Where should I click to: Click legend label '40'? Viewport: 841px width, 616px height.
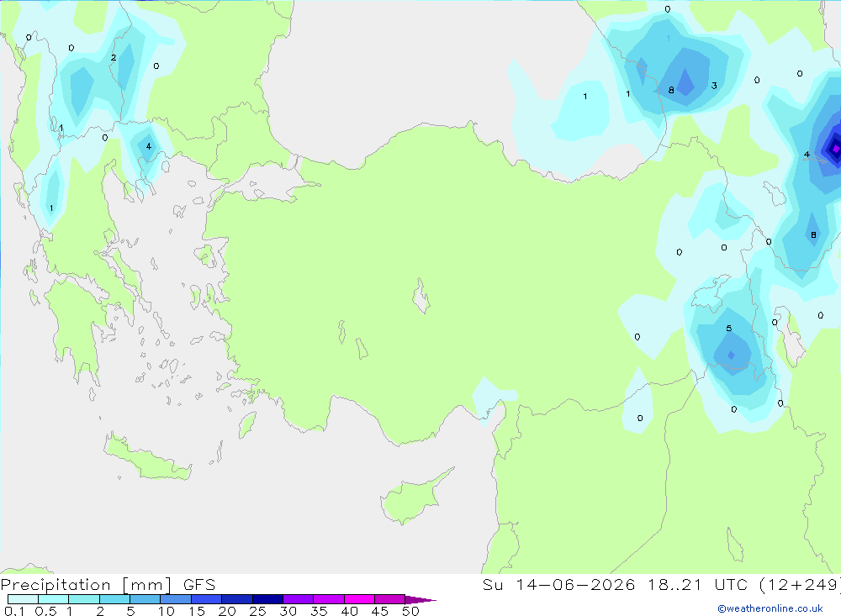point(349,611)
